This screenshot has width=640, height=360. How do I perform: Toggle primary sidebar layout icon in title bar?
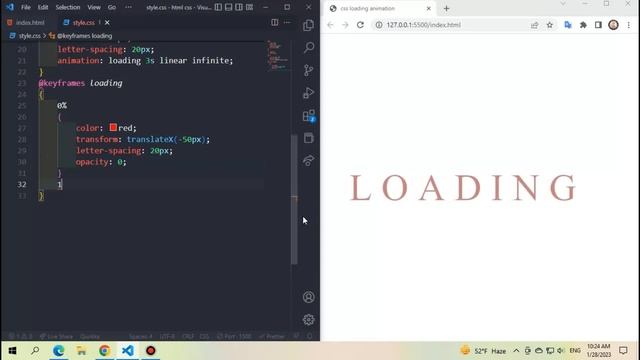(x=218, y=7)
